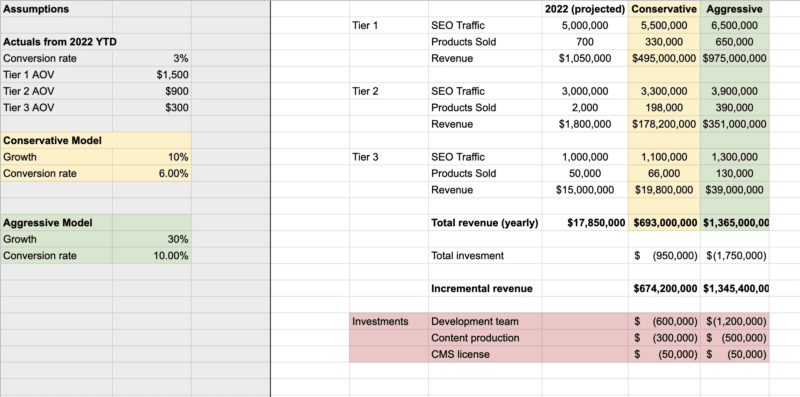The height and width of the screenshot is (397, 800).
Task: Select the $495,000,000 revenue cell
Action: pyautogui.click(x=664, y=58)
